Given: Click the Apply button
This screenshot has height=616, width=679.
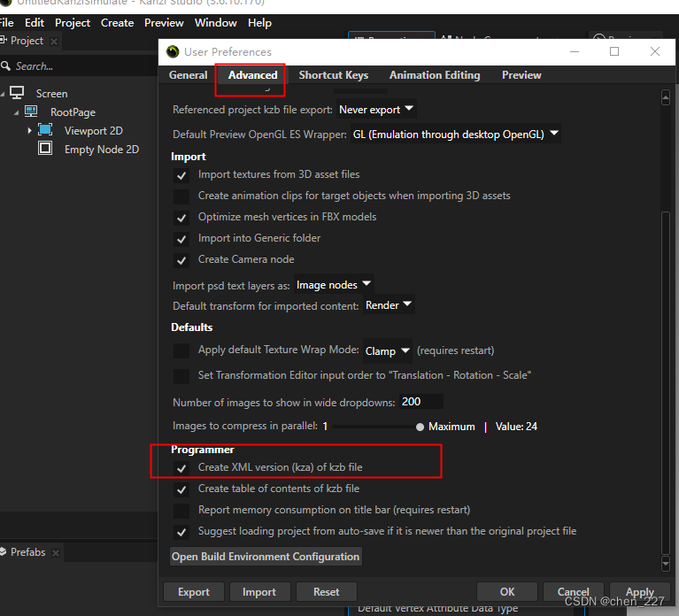Looking at the screenshot, I should coord(639,592).
